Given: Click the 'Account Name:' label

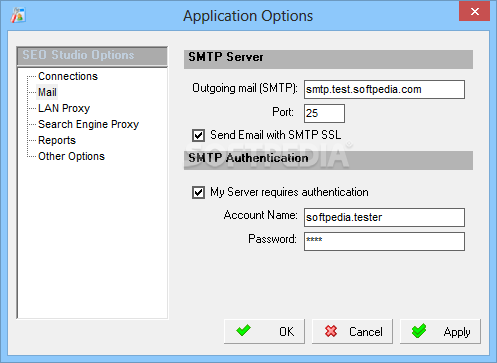Looking at the screenshot, I should point(260,215).
